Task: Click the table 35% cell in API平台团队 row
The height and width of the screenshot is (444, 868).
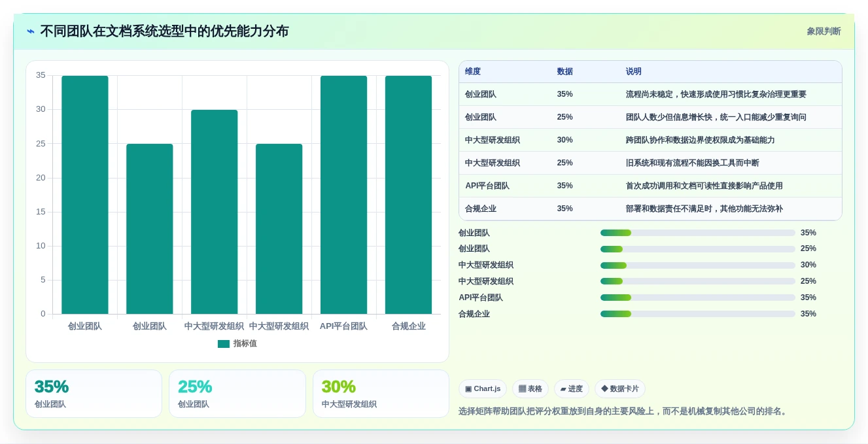Action: coord(565,186)
